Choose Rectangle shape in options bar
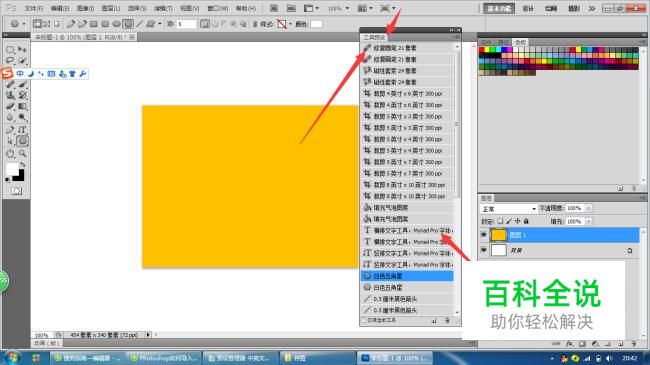 (x=94, y=24)
